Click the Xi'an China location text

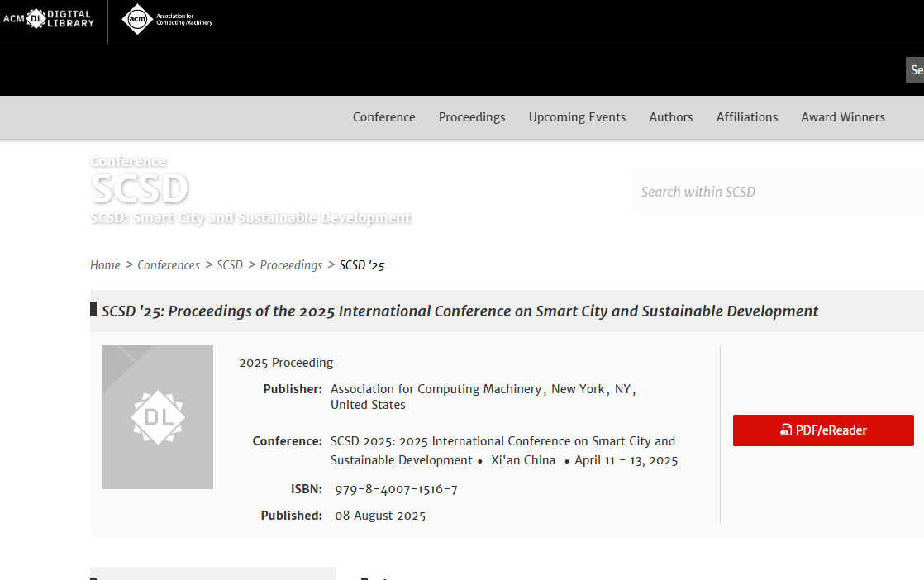[523, 460]
